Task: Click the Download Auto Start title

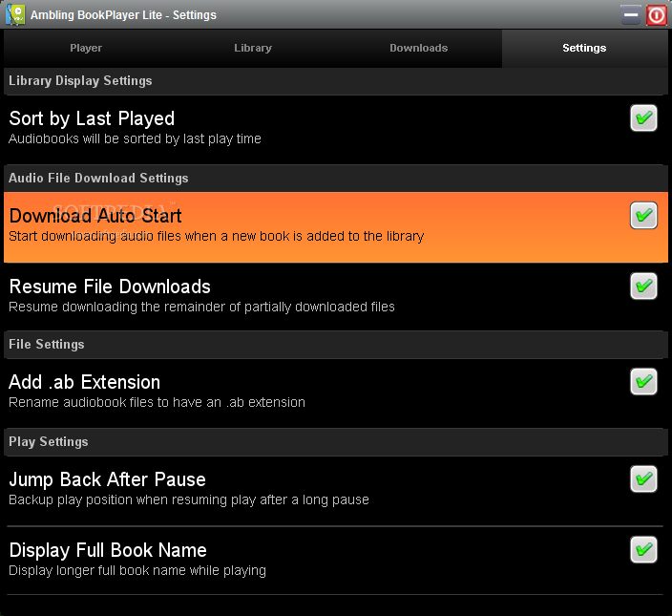Action: pos(95,216)
